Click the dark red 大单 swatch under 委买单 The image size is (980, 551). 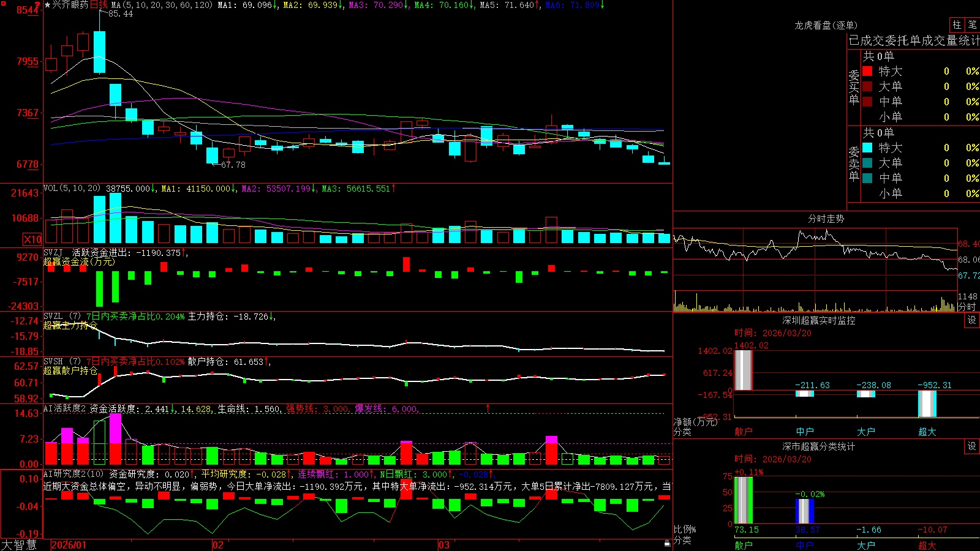(x=867, y=86)
